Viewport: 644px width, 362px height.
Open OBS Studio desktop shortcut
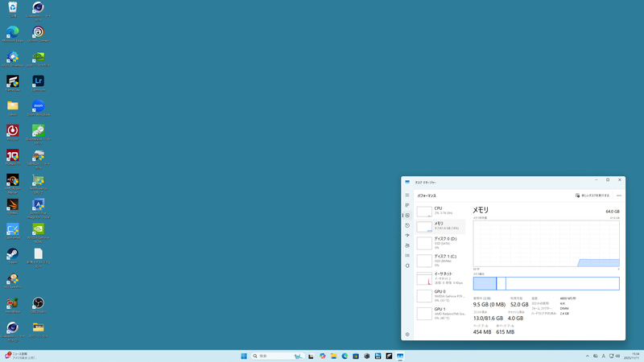38,305
